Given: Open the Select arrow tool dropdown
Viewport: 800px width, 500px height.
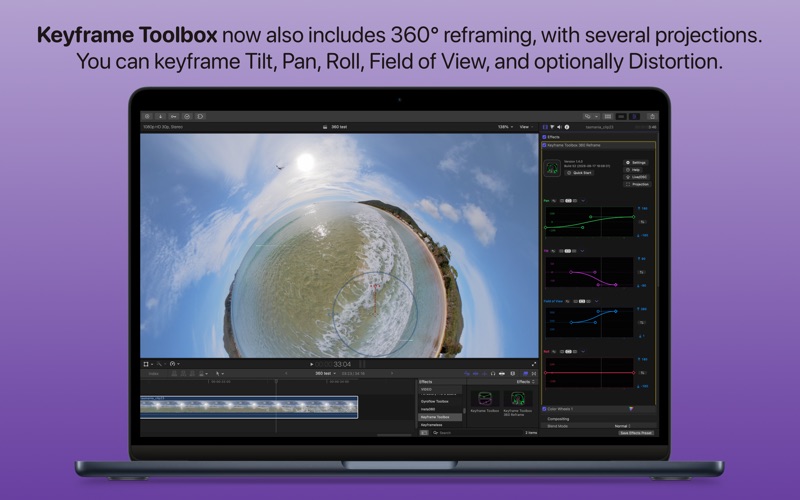Looking at the screenshot, I should click(x=219, y=373).
